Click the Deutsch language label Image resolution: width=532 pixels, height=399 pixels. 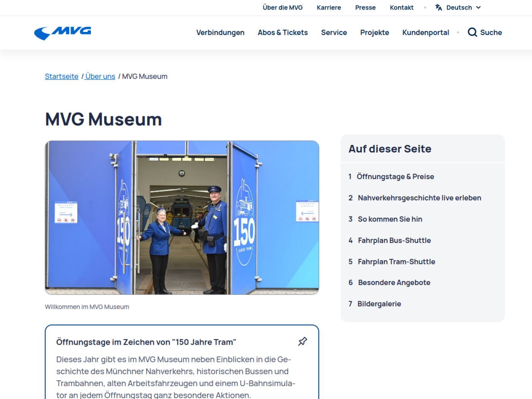pos(459,8)
